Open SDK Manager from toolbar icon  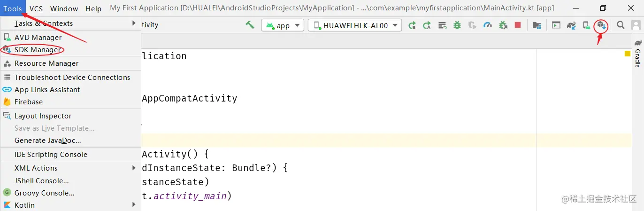(601, 25)
